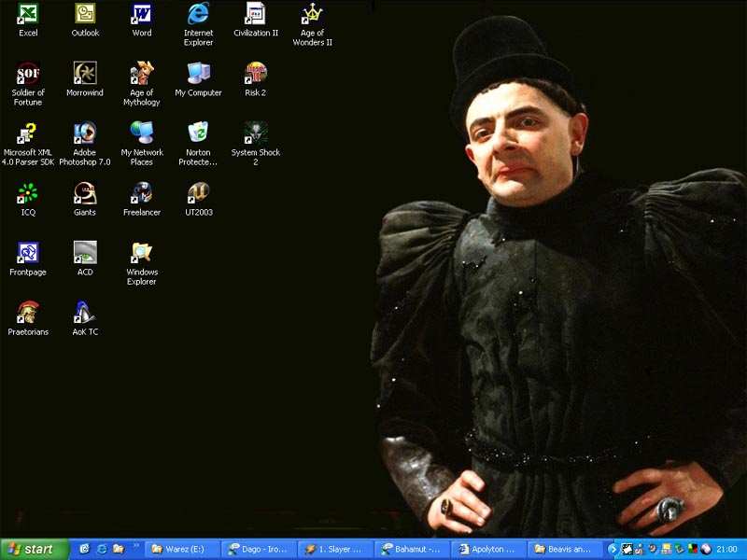Image resolution: width=747 pixels, height=560 pixels.
Task: Click the System Shock 2 icon
Action: click(x=255, y=133)
